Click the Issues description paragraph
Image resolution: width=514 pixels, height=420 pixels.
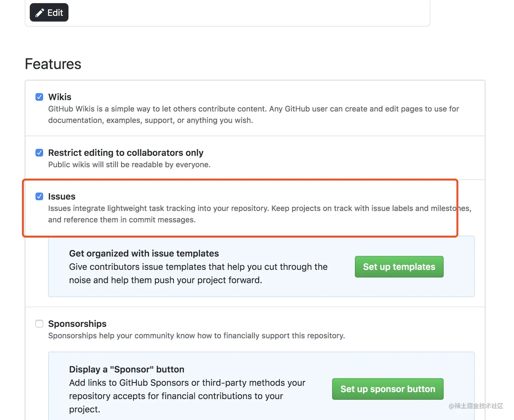pyautogui.click(x=260, y=214)
